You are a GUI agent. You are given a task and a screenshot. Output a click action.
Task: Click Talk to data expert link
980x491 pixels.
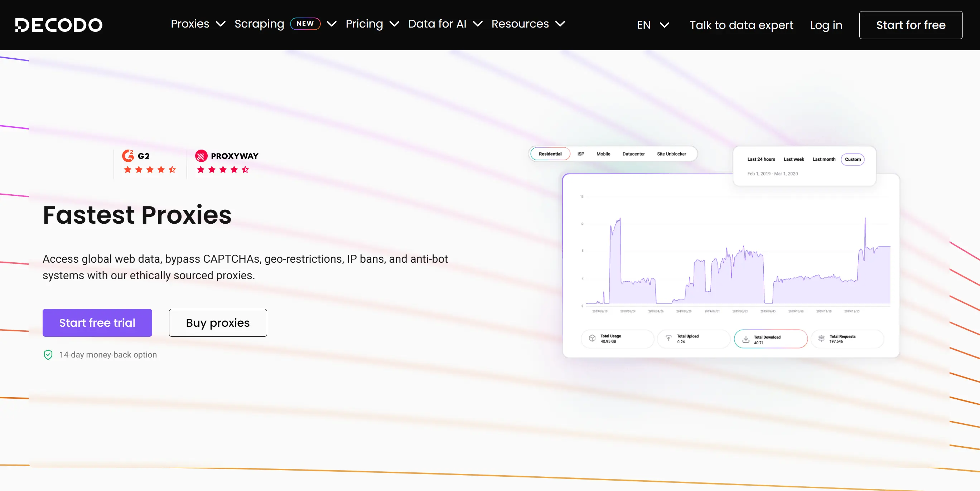coord(742,25)
